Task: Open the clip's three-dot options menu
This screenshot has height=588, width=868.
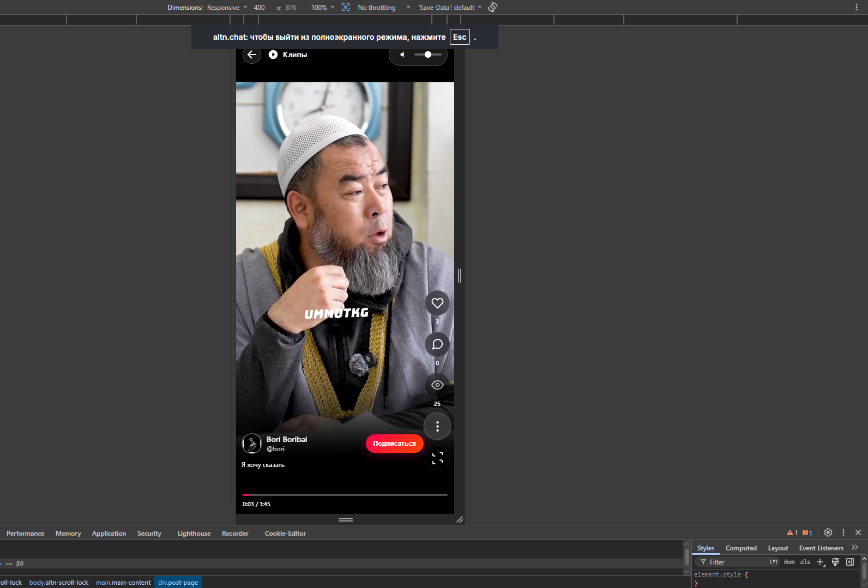Action: coord(437,426)
